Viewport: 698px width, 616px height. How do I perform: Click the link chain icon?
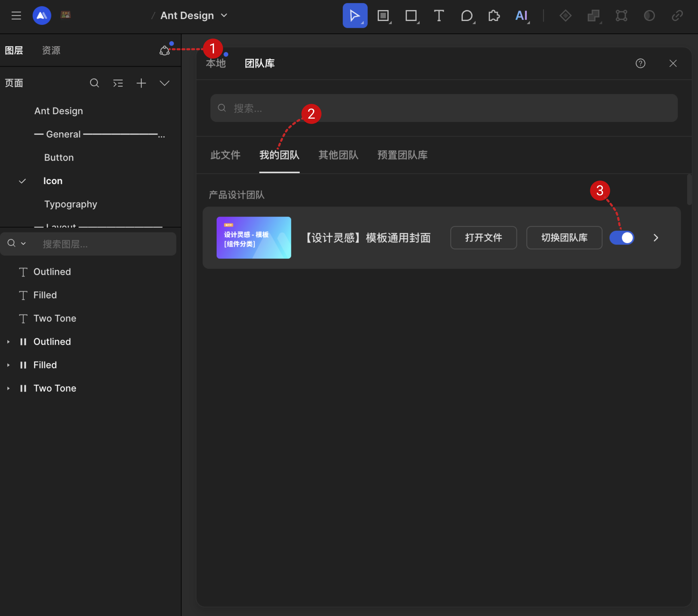[677, 16]
